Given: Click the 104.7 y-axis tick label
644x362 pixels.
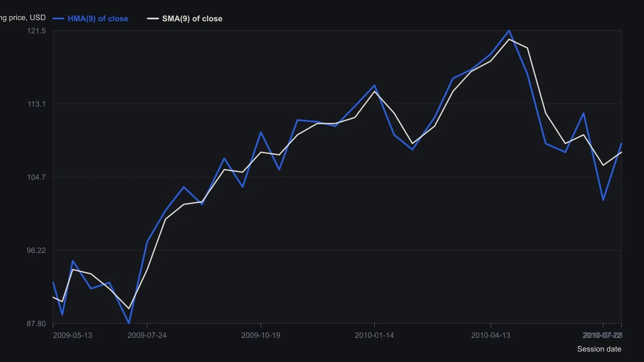Looking at the screenshot, I should coord(37,177).
